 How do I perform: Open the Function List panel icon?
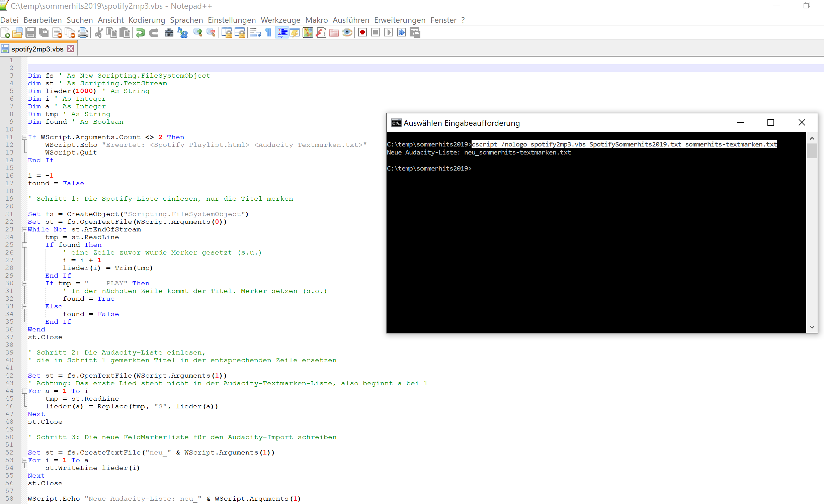coord(321,32)
